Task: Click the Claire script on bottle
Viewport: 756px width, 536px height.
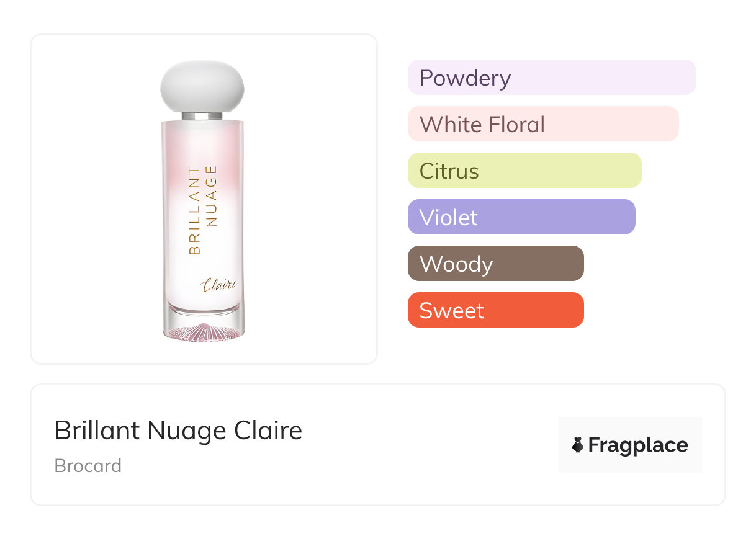Action: point(218,285)
